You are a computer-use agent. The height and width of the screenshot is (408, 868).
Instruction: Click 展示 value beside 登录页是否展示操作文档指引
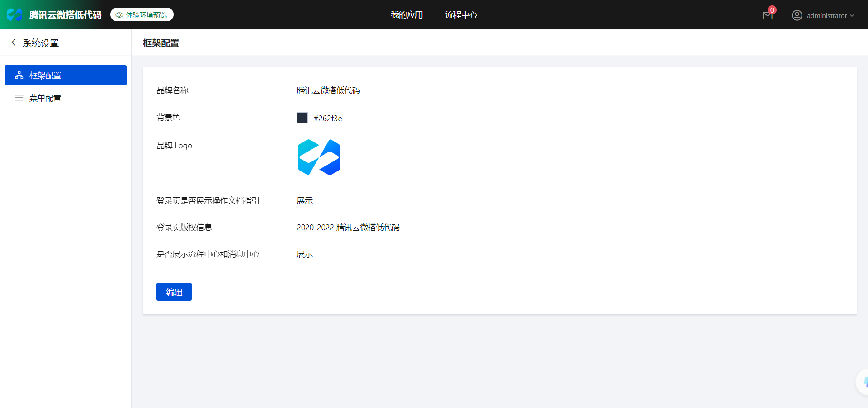tap(305, 201)
